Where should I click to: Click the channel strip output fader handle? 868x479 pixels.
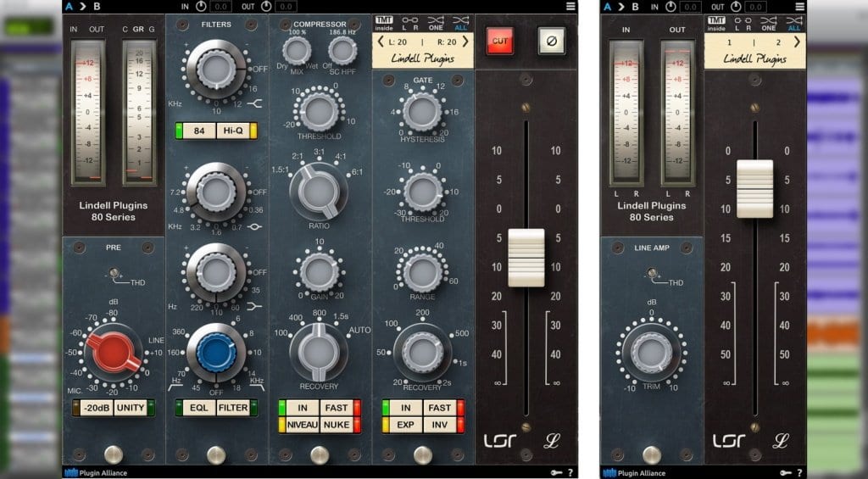click(x=526, y=258)
